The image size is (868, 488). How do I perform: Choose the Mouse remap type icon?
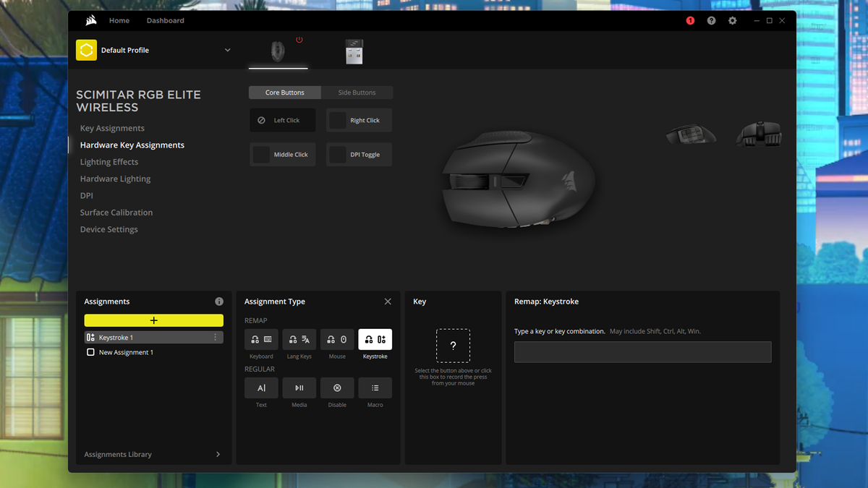(x=337, y=339)
